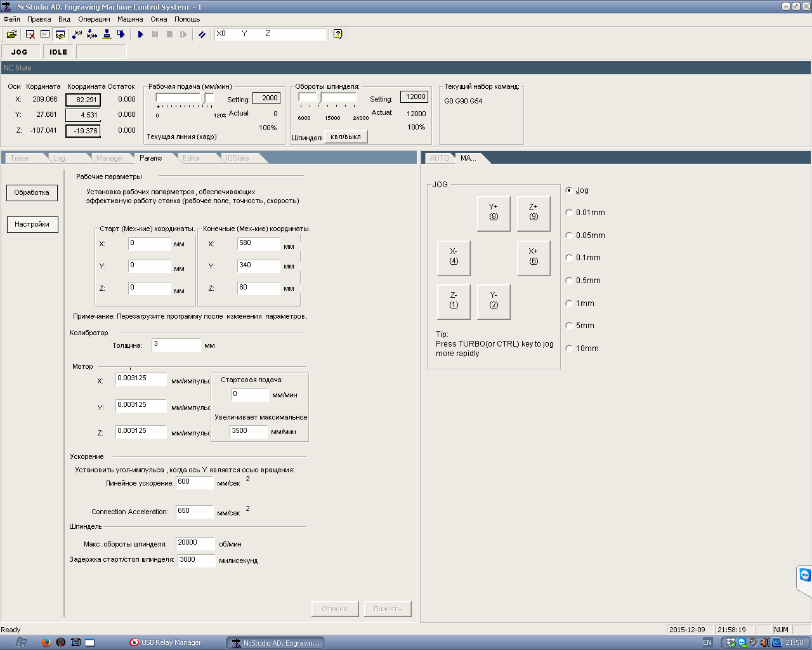812x650 pixels.
Task: Click the Настройки button
Action: 32,224
